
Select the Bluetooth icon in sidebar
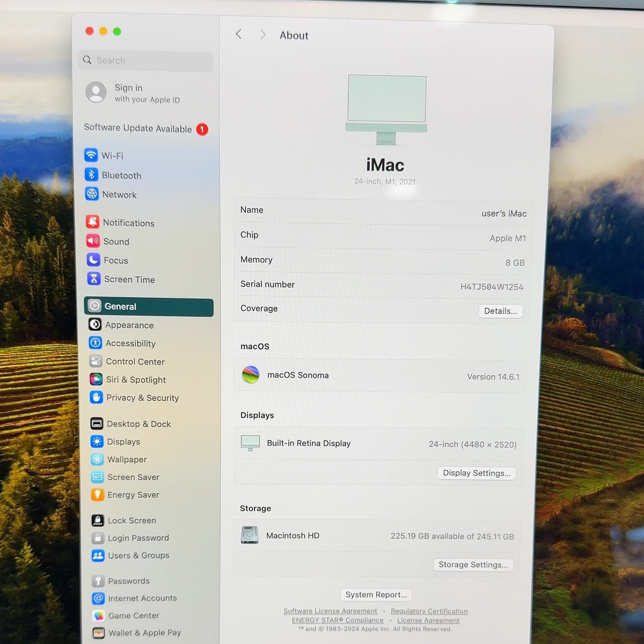[91, 174]
